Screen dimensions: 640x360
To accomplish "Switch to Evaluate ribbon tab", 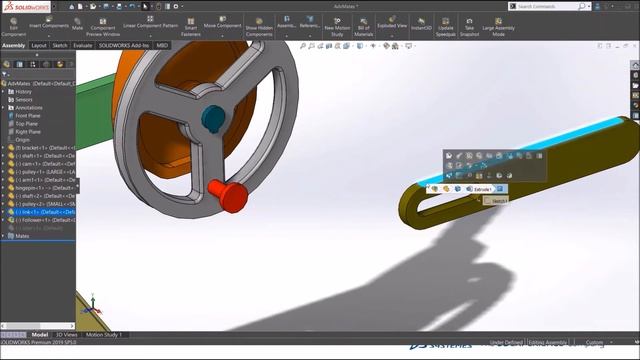I will pyautogui.click(x=83, y=45).
